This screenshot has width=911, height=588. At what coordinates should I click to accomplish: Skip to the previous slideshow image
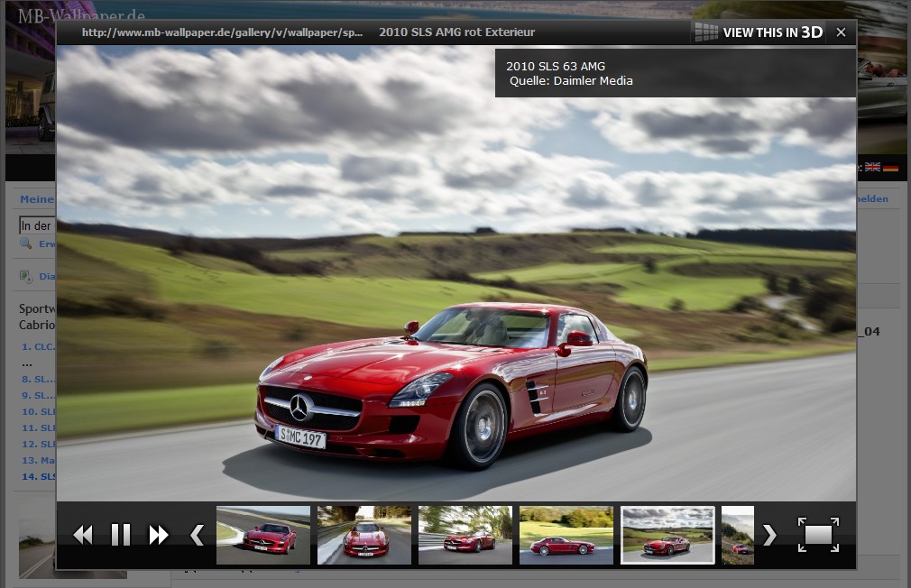[x=83, y=535]
